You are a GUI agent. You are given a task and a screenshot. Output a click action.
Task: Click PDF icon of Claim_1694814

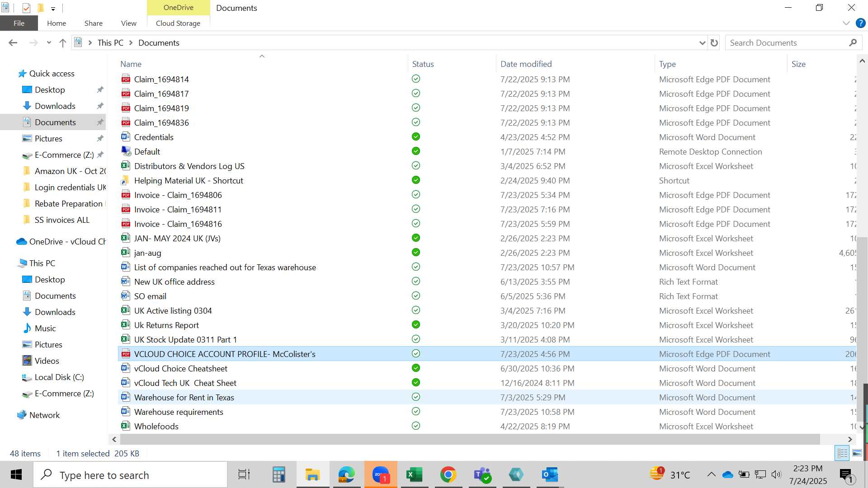(126, 79)
